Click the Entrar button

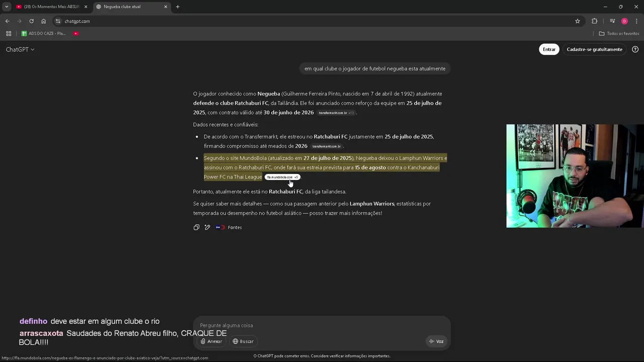pos(549,49)
